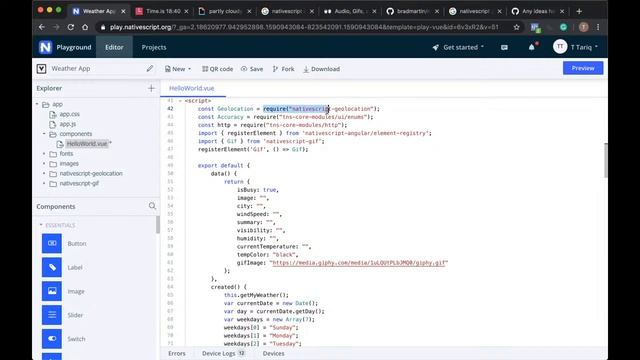Switch to the HelloWorld.vue editor tab
Viewport: 640px width, 360px height.
(x=191, y=88)
